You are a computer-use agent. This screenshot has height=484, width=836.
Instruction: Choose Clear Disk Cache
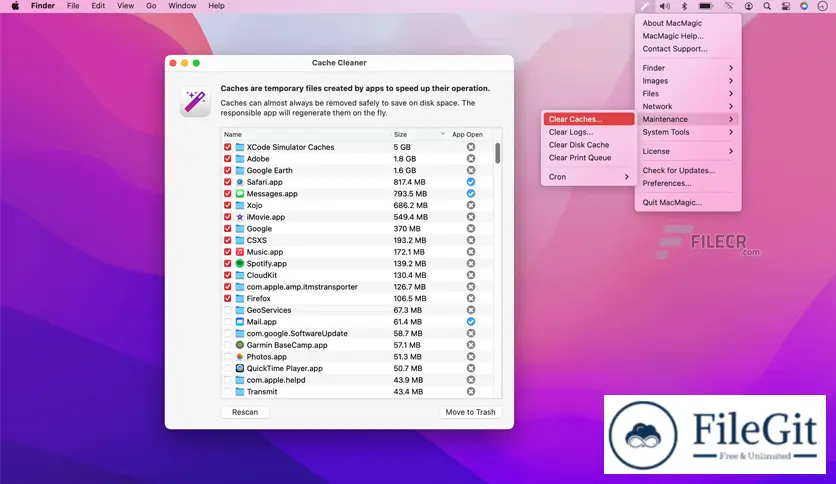click(x=589, y=144)
